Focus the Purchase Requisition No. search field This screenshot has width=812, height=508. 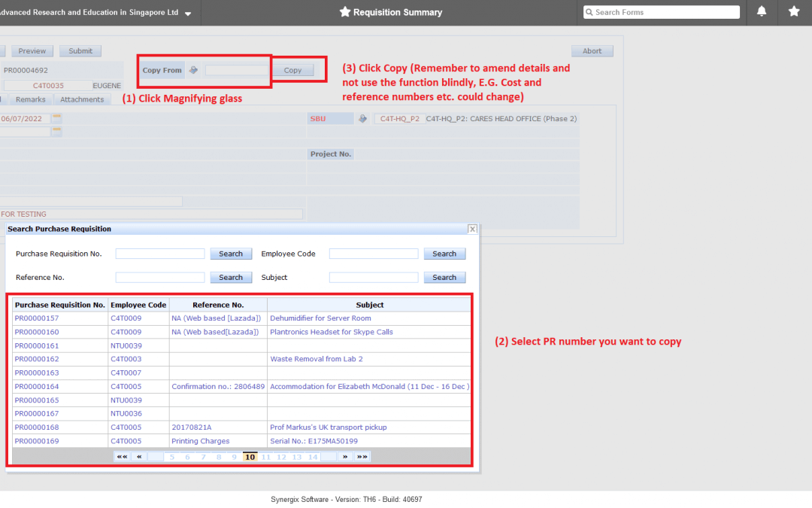pos(160,254)
